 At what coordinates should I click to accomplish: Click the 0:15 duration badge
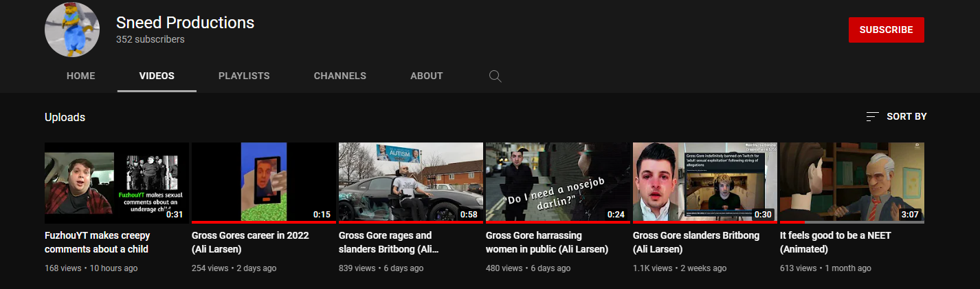pos(322,214)
